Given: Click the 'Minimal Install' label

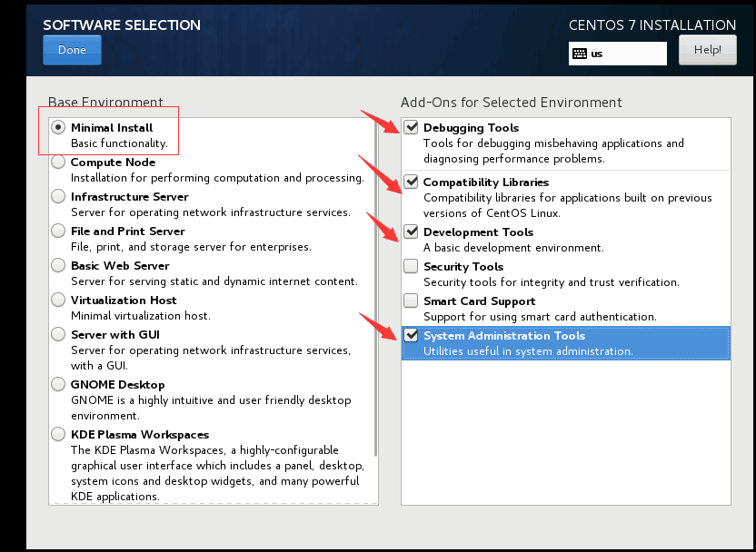Looking at the screenshot, I should pyautogui.click(x=112, y=128).
